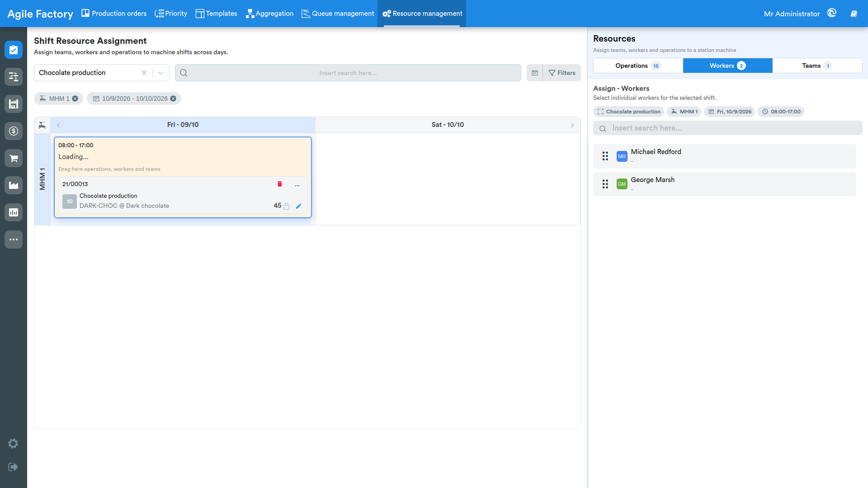Select the Sat - 10/10 column header
This screenshot has height=488, width=868.
[448, 125]
